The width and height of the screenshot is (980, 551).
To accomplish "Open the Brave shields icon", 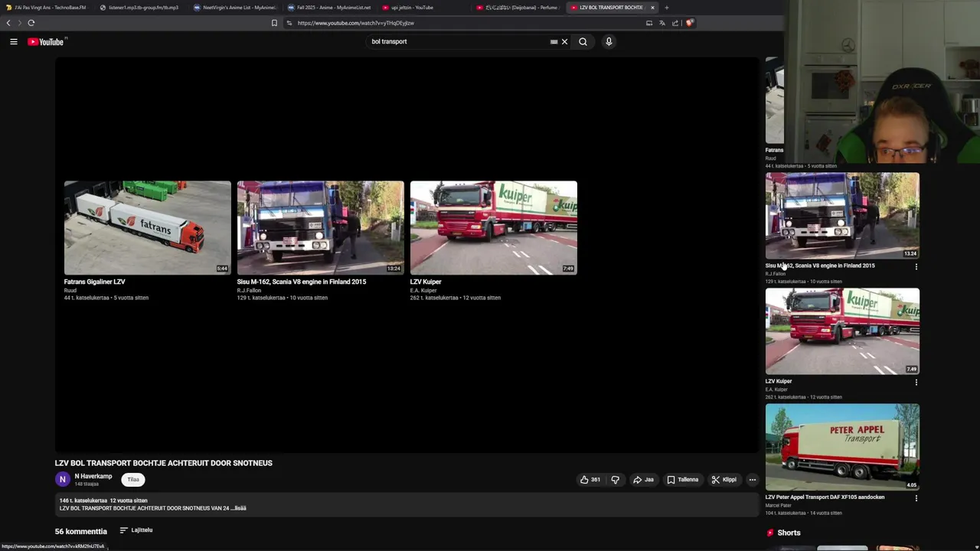I will [689, 23].
